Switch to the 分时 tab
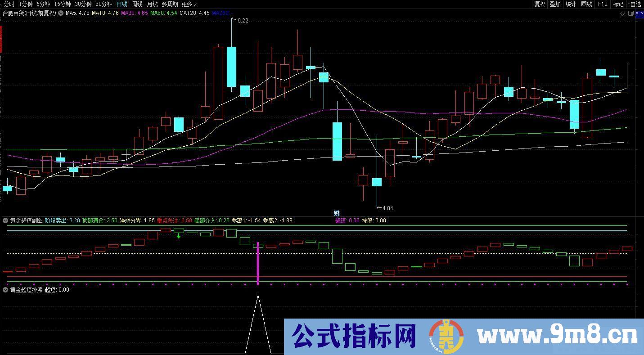 point(9,4)
